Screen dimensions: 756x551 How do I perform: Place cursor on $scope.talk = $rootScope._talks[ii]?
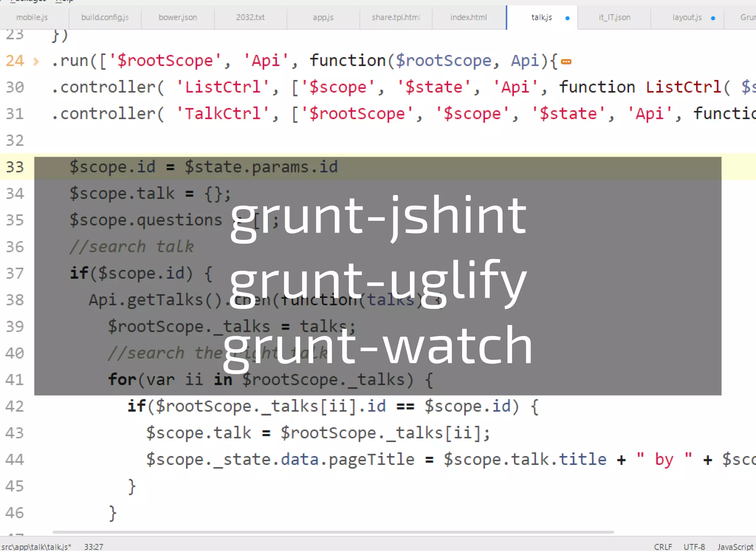(x=318, y=433)
